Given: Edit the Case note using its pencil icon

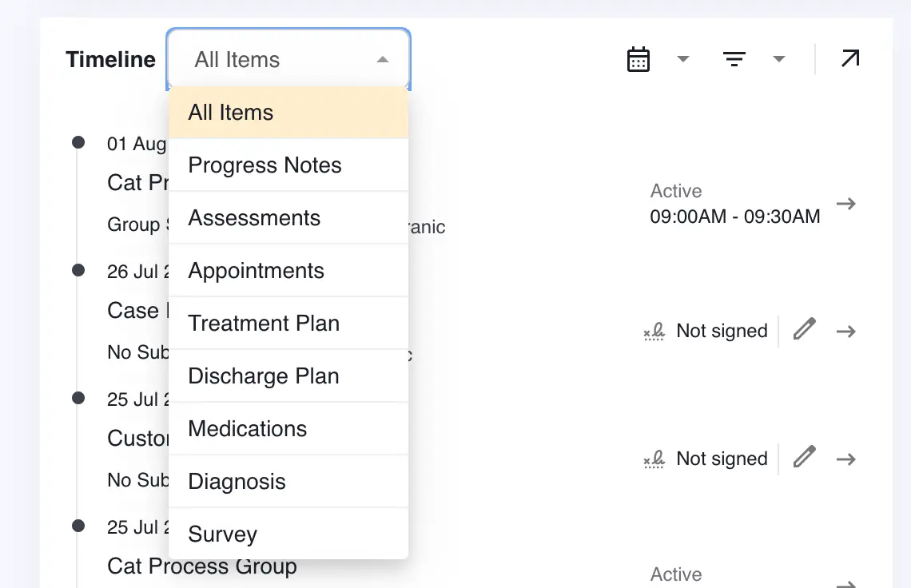Looking at the screenshot, I should coord(804,331).
